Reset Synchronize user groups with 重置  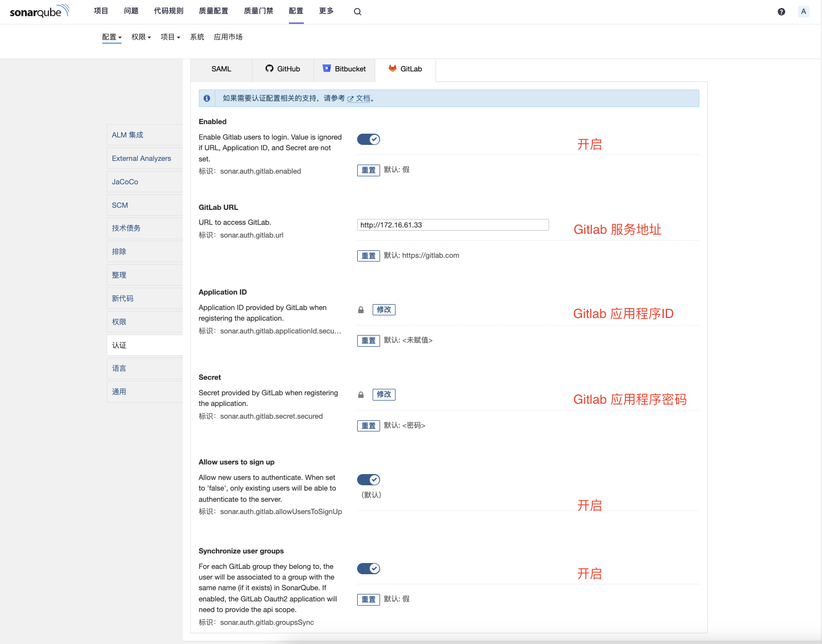pos(368,600)
